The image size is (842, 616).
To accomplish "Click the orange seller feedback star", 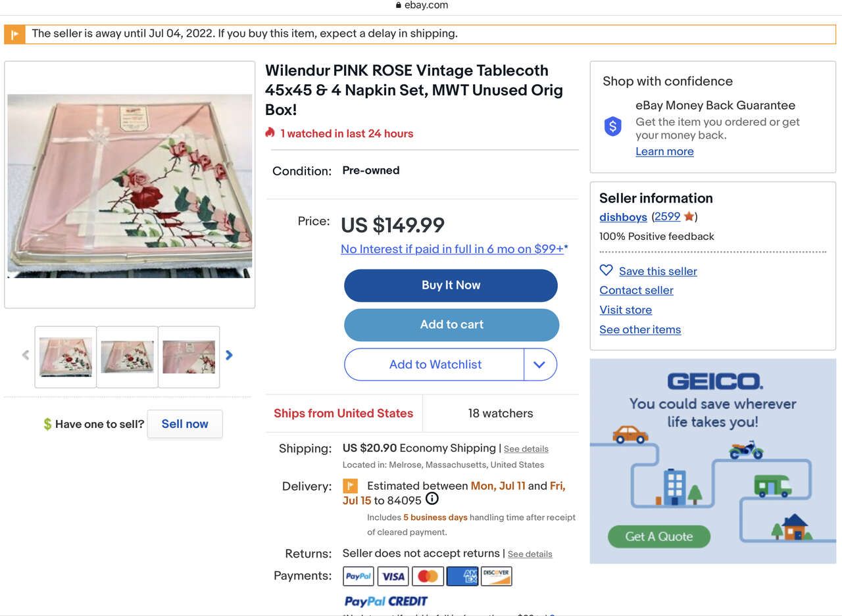I will pyautogui.click(x=689, y=216).
